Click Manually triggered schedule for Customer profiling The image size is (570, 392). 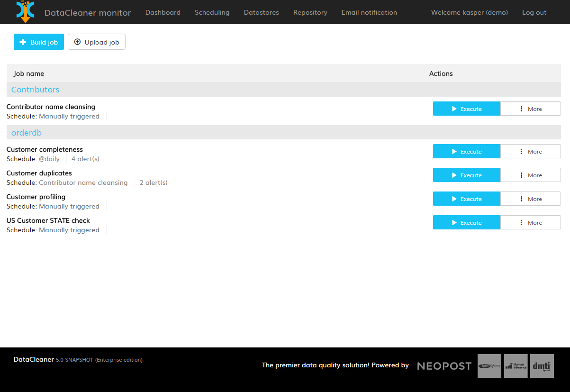[69, 206]
